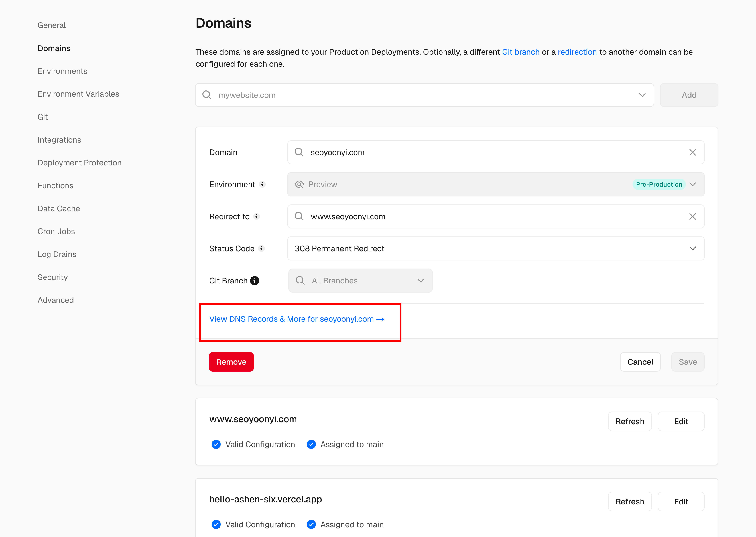This screenshot has height=537, width=756.
Task: Click the Status Code info icon
Action: [261, 248]
